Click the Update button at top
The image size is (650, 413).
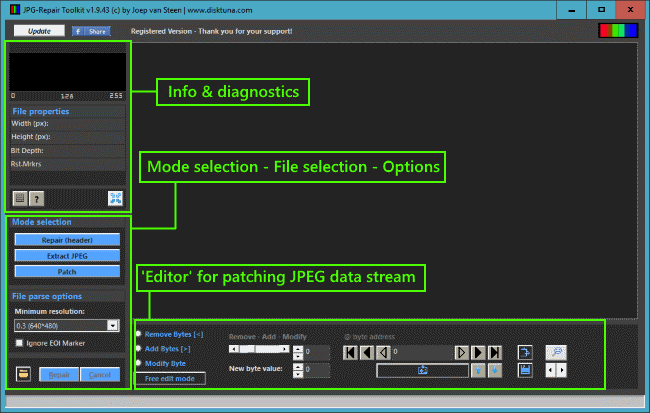click(x=40, y=31)
